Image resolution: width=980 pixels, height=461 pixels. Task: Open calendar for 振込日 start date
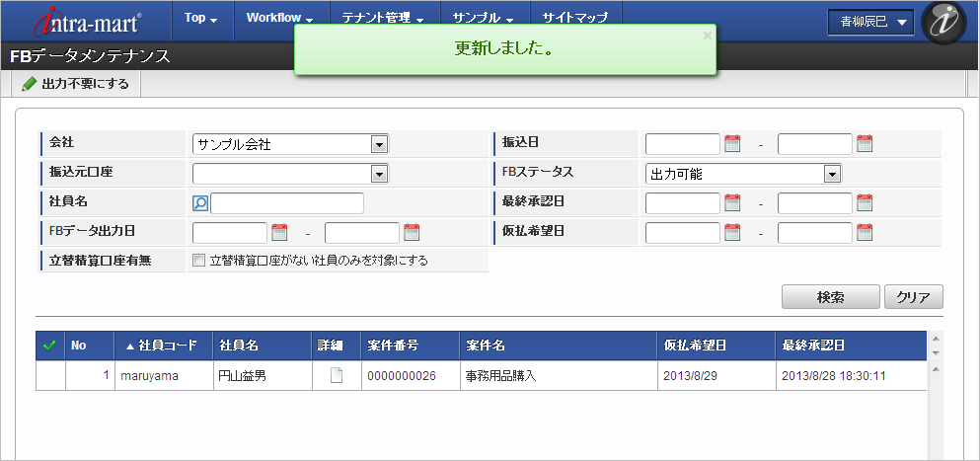pos(732,144)
